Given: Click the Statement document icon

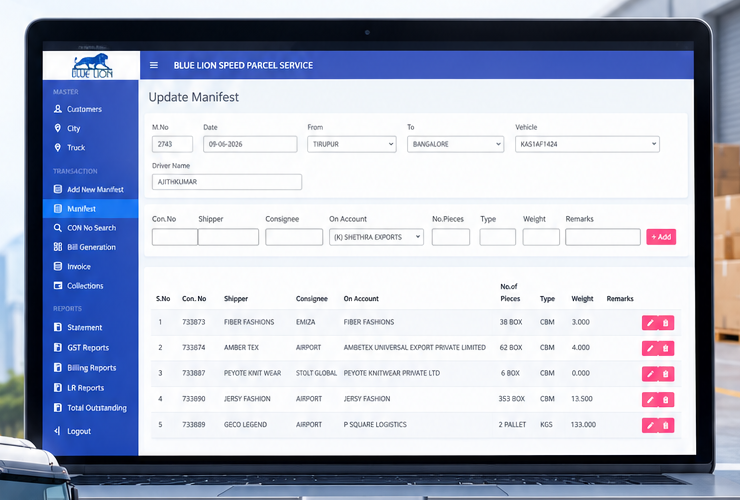Looking at the screenshot, I should (x=58, y=327).
